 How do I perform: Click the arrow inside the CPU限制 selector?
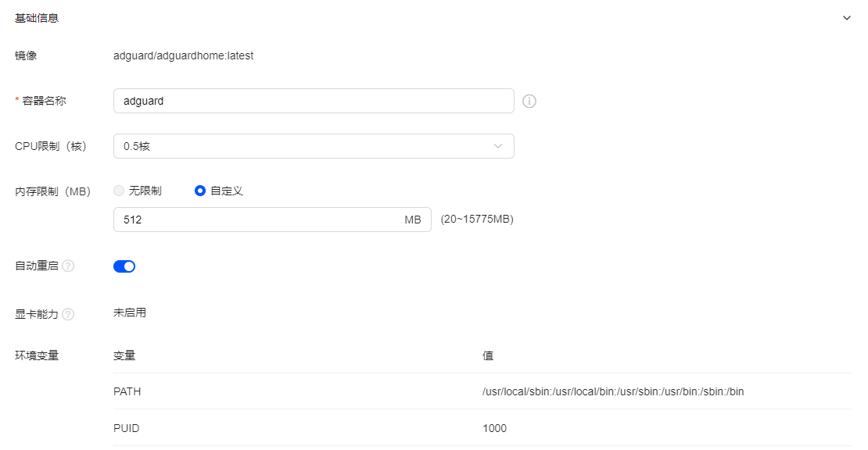click(x=498, y=146)
